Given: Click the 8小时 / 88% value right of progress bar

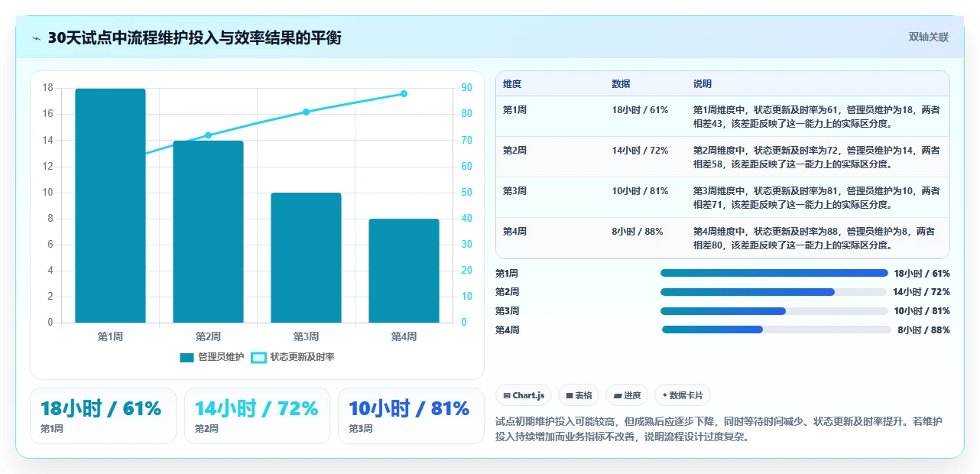Looking at the screenshot, I should point(924,330).
